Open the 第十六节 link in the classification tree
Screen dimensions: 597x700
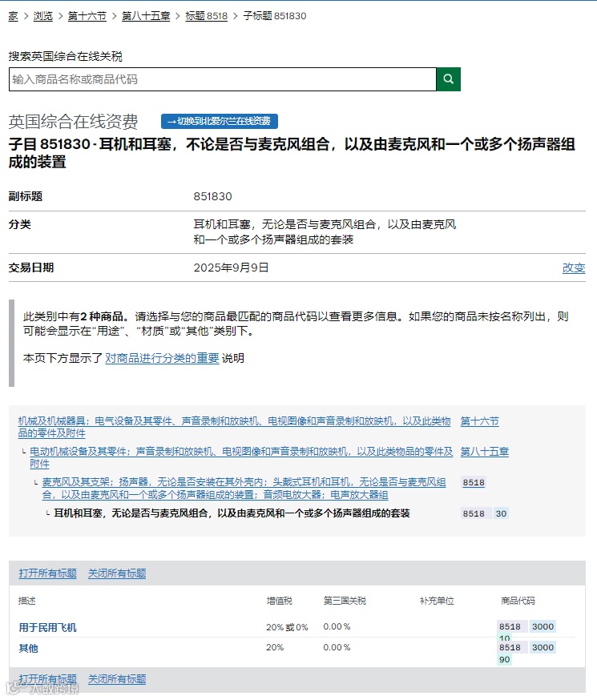click(479, 421)
